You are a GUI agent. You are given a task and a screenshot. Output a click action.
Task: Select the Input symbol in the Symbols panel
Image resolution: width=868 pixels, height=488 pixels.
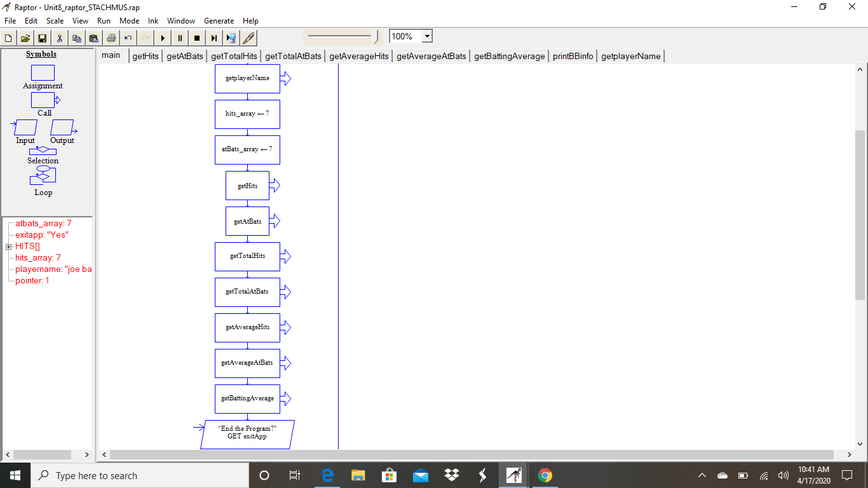click(x=24, y=127)
